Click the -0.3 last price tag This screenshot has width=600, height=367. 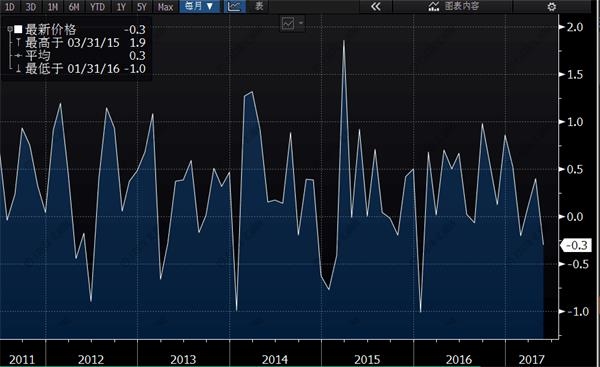point(576,245)
